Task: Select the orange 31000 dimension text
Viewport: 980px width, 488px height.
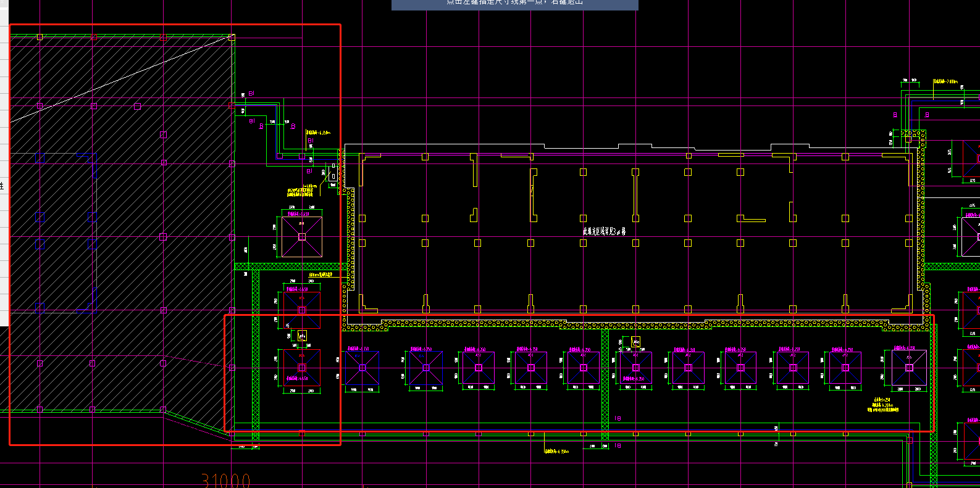Action: tap(226, 481)
